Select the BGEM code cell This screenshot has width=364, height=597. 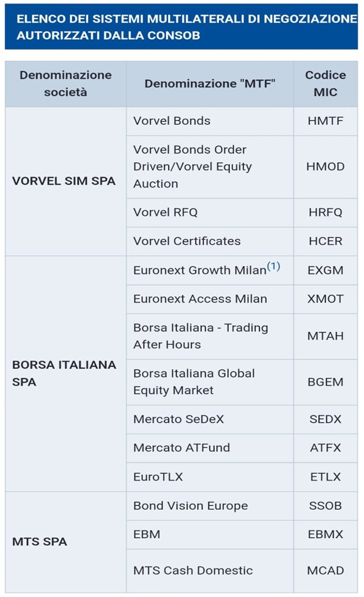[326, 382]
